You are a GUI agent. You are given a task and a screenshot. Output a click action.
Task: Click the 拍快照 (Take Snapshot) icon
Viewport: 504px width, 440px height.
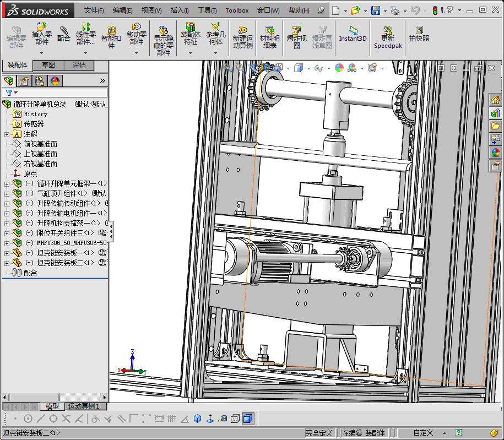419,31
